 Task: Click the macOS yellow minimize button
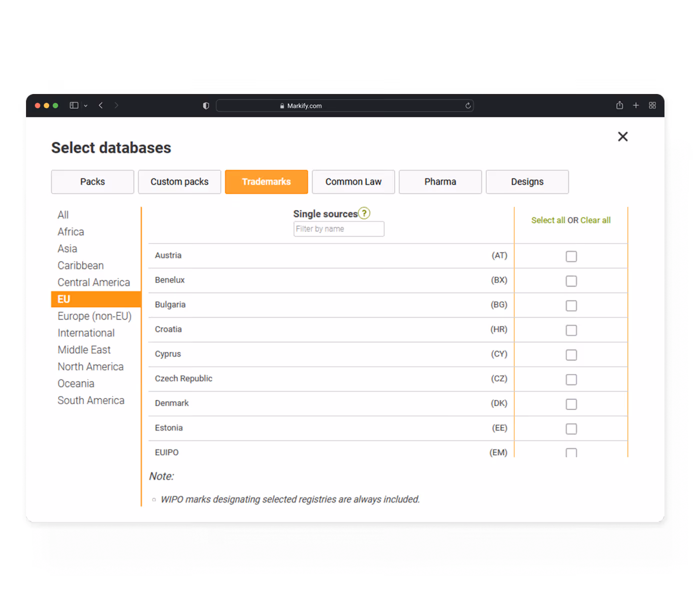pos(47,105)
